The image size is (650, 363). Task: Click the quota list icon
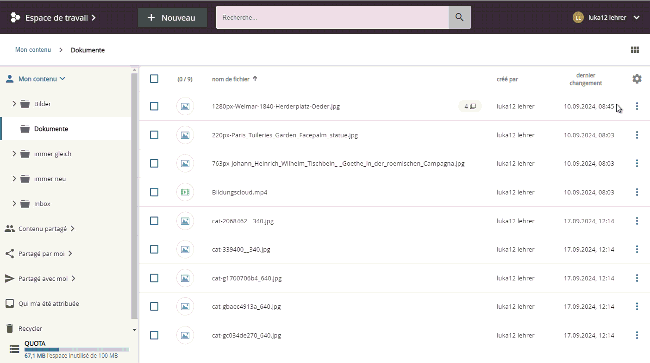tap(15, 349)
